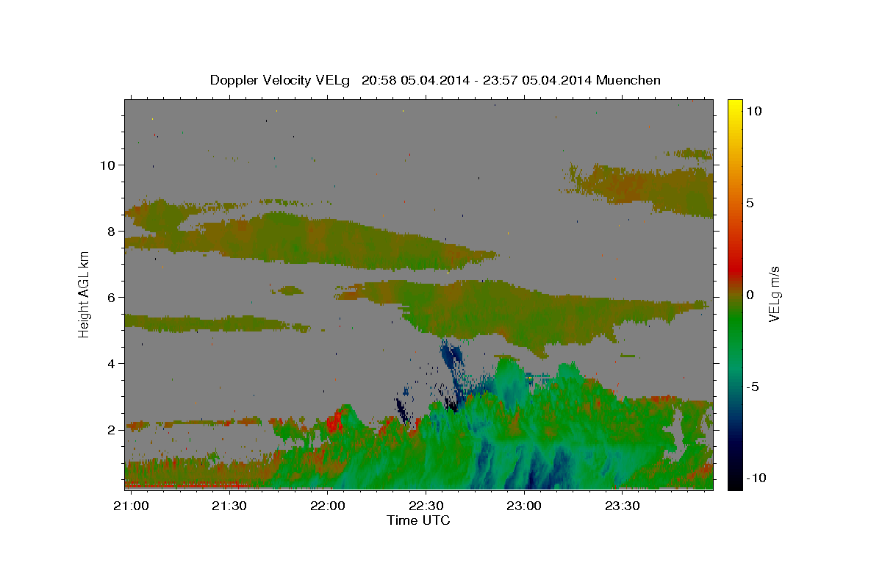Viewport: 882px width, 588px height.
Task: Click the colorbar value 10 at top
Action: point(753,110)
